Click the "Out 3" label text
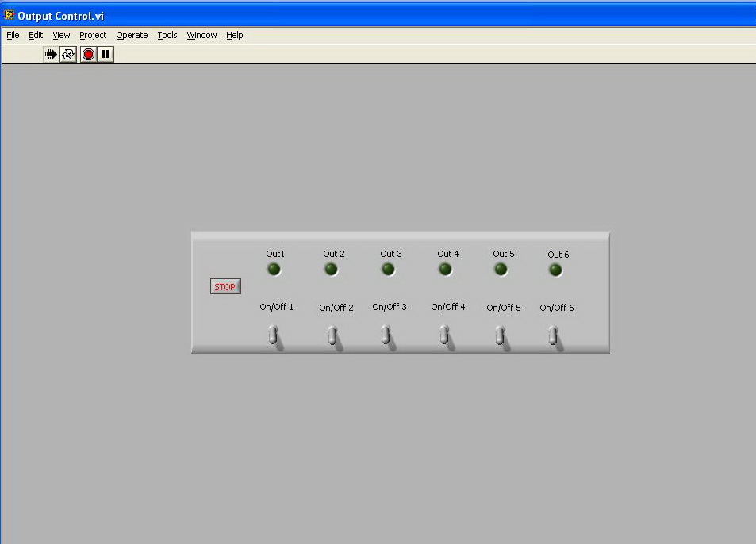756x544 pixels. pos(390,254)
